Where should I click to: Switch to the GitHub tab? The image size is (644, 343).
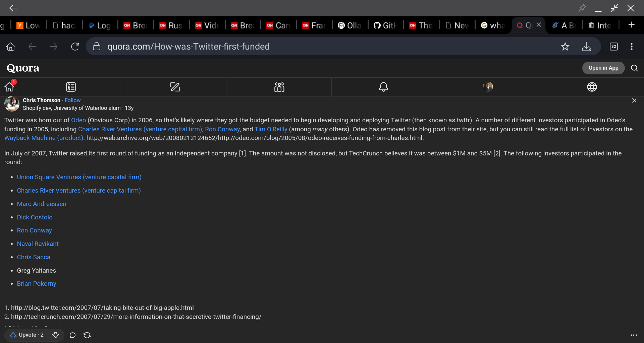pyautogui.click(x=385, y=25)
